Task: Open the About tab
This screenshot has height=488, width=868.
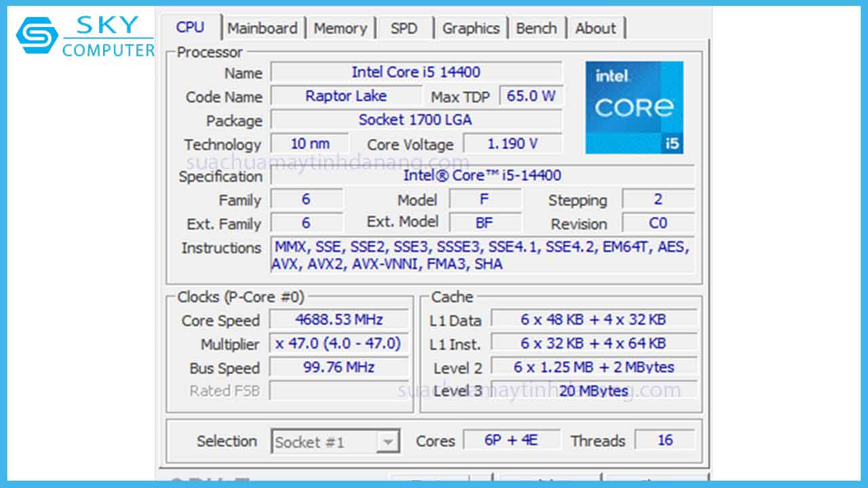Action: (596, 28)
